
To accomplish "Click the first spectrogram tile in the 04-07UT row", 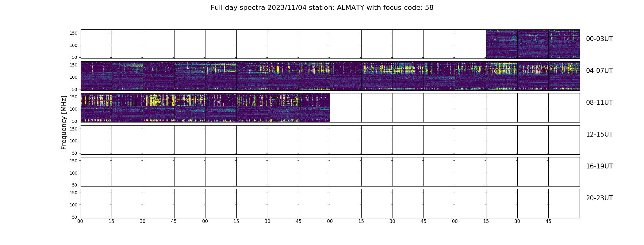I will pyautogui.click(x=96, y=76).
